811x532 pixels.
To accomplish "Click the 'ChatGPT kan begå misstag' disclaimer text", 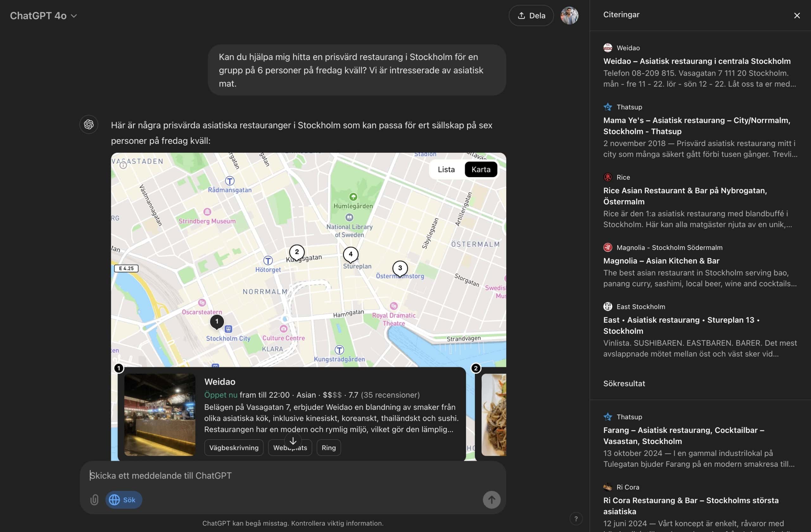I will tap(293, 523).
